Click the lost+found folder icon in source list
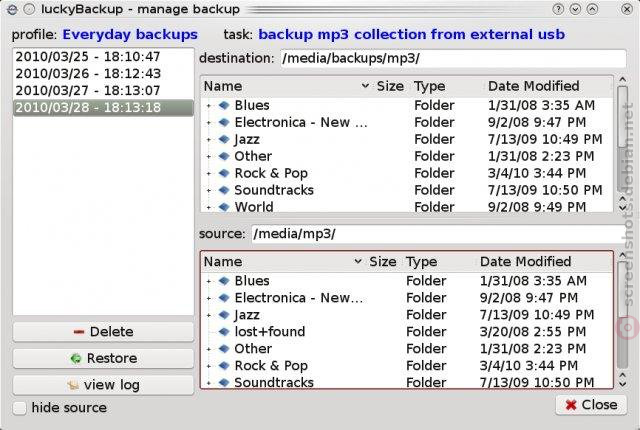The image size is (640, 430). [x=224, y=332]
